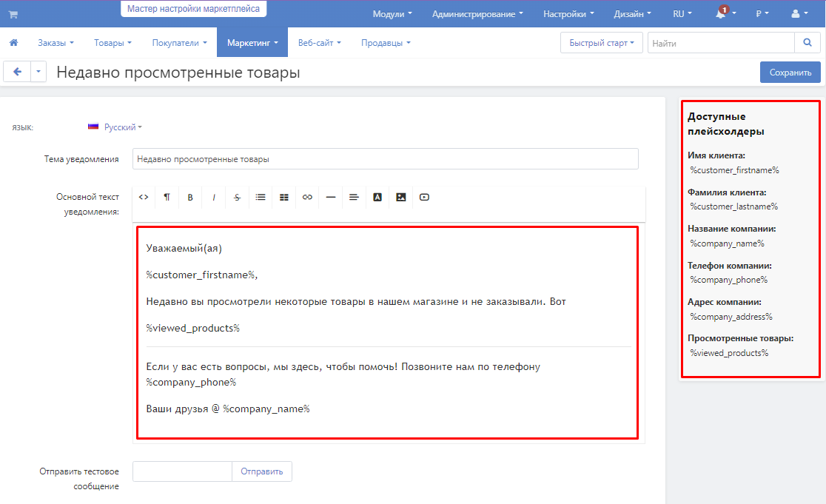Viewport: 826px width, 504px height.
Task: Insert a hyperlink via link icon
Action: pos(307,198)
